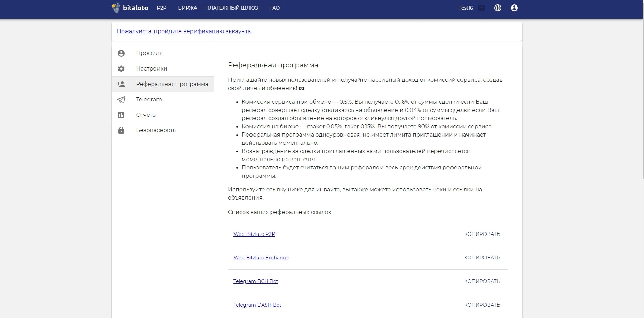644x318 pixels.
Task: Copy the Telegram BCH Bot link
Action: point(482,281)
